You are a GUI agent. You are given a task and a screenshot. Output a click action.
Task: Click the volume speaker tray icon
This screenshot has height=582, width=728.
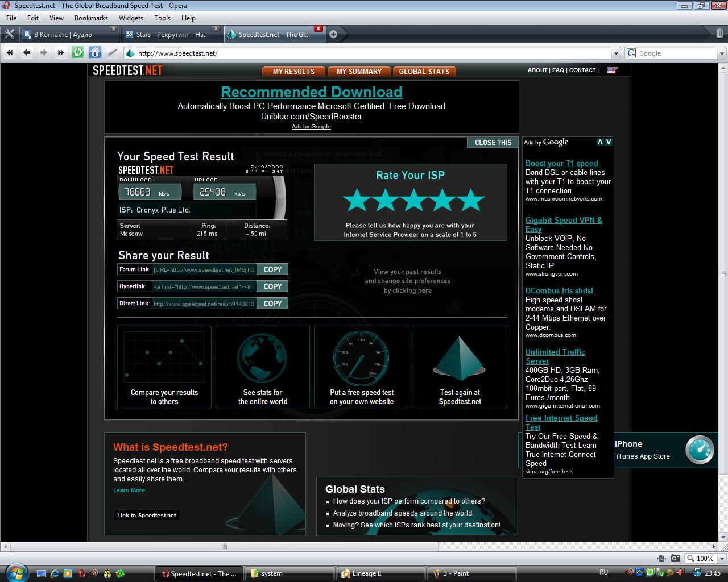[680, 573]
